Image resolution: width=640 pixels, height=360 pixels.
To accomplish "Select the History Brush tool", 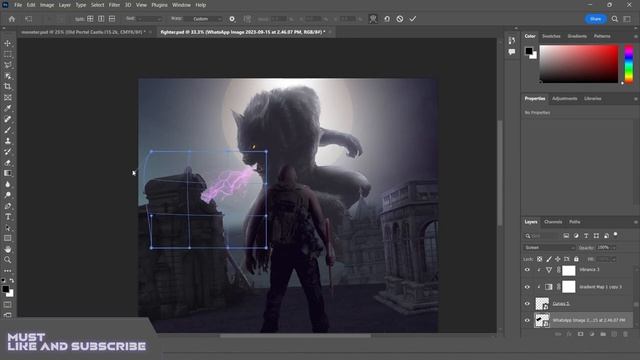I will [x=7, y=151].
